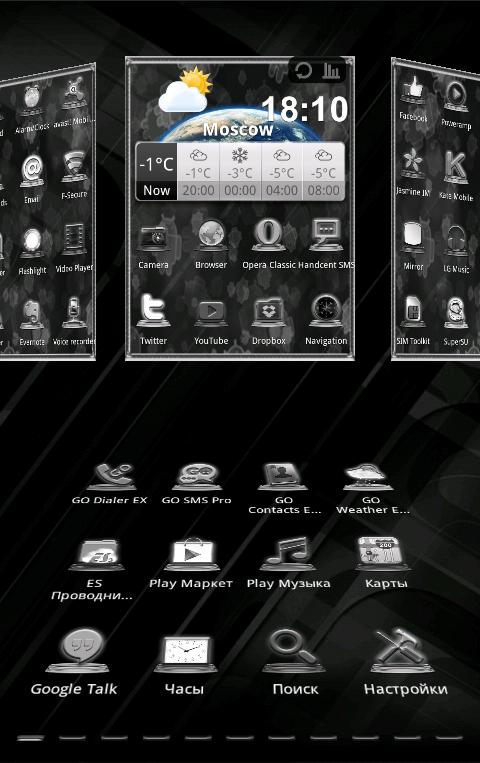Tap the 18:10 clock display
480x763 pixels.
click(305, 109)
